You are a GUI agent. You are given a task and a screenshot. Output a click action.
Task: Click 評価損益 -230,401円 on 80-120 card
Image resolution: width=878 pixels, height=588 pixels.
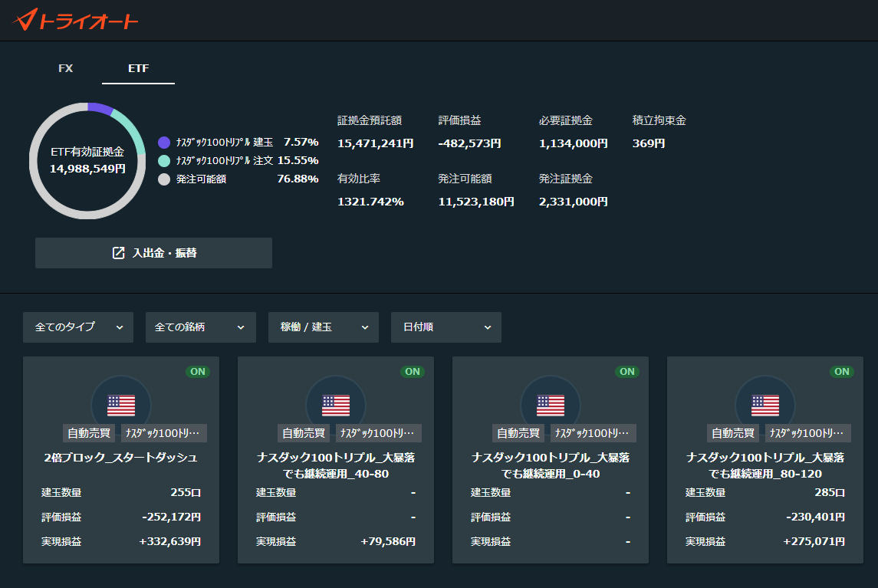click(x=815, y=517)
